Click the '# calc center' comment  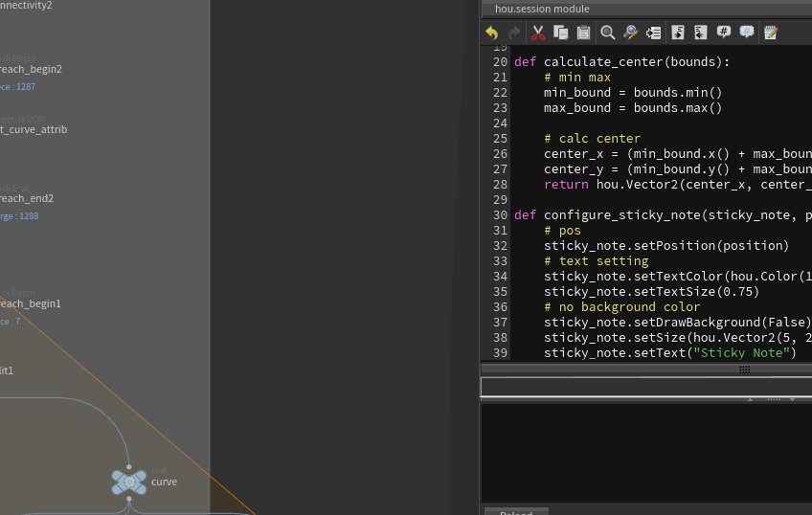[x=592, y=139]
